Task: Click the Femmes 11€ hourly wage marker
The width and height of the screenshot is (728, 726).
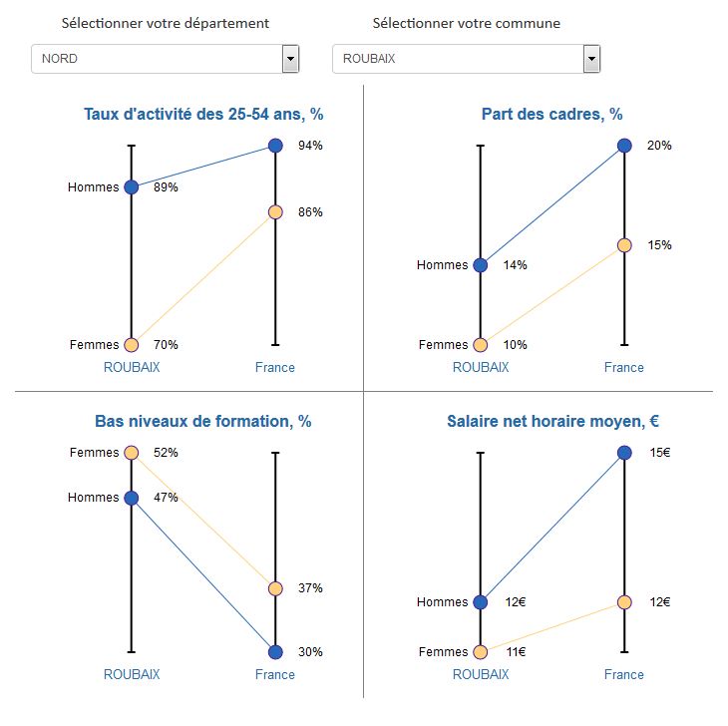Action: tap(481, 652)
